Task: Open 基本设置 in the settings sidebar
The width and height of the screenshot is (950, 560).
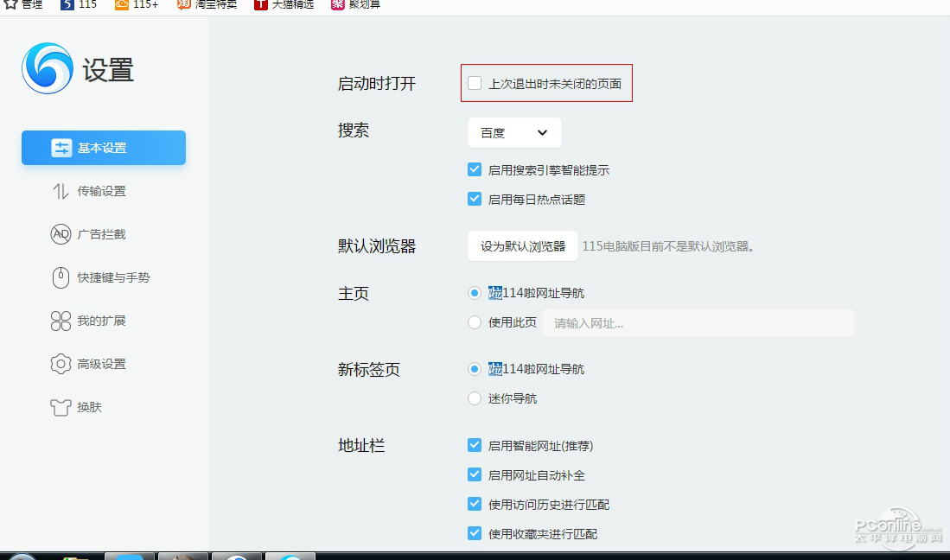Action: 104,148
